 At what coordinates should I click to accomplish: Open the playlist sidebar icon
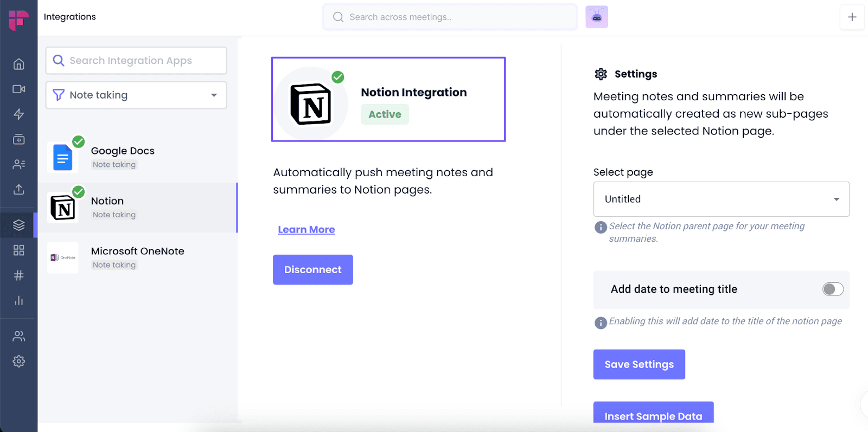pyautogui.click(x=19, y=139)
